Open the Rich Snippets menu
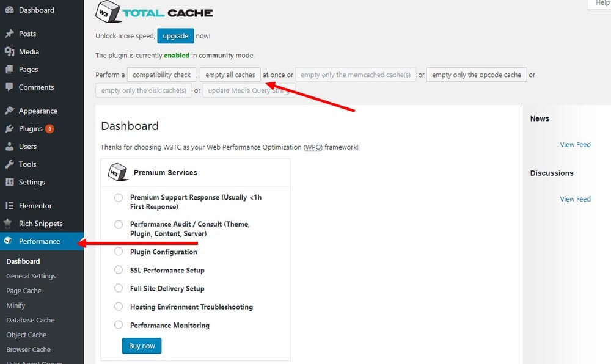Image resolution: width=611 pixels, height=364 pixels. tap(42, 224)
